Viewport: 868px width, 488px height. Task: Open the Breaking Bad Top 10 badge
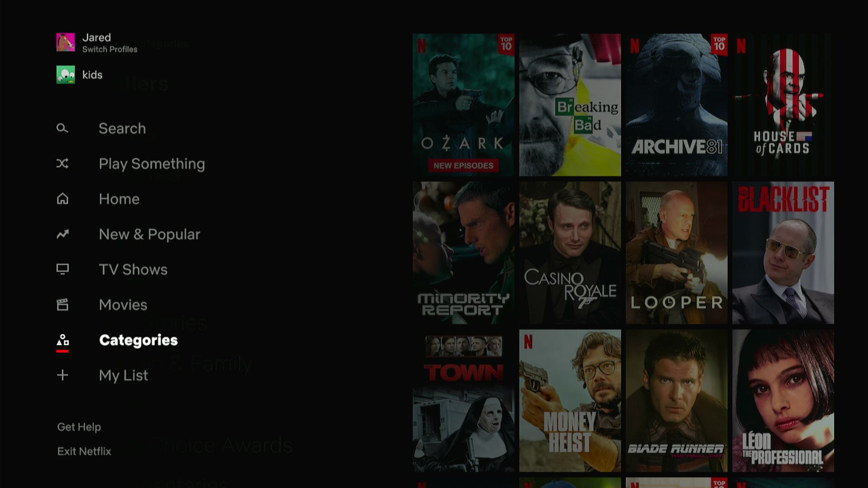point(611,45)
